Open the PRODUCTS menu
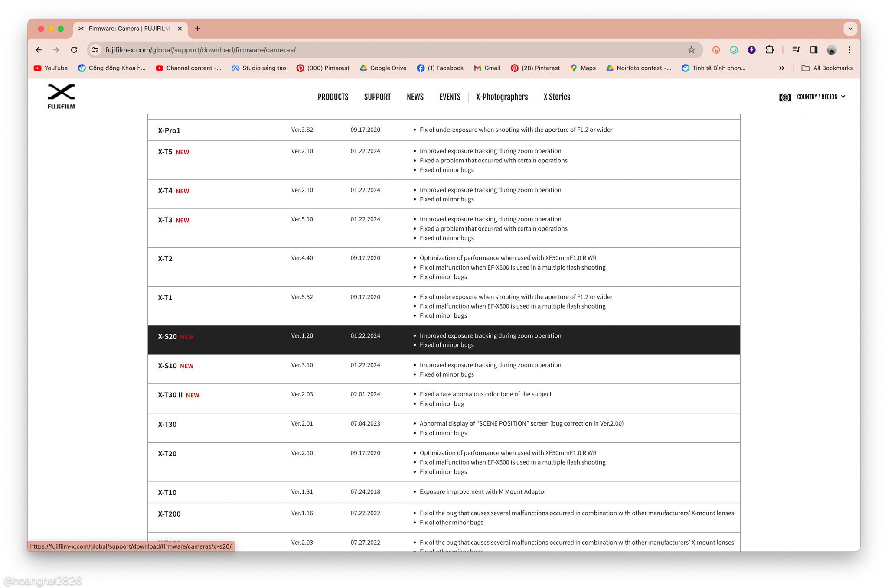The image size is (888, 588). pyautogui.click(x=333, y=97)
